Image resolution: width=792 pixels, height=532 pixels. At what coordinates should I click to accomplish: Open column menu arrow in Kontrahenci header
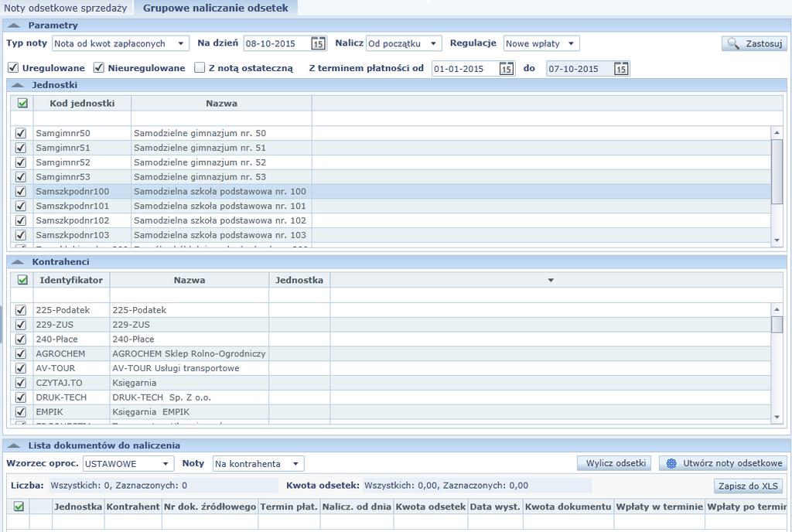click(551, 280)
